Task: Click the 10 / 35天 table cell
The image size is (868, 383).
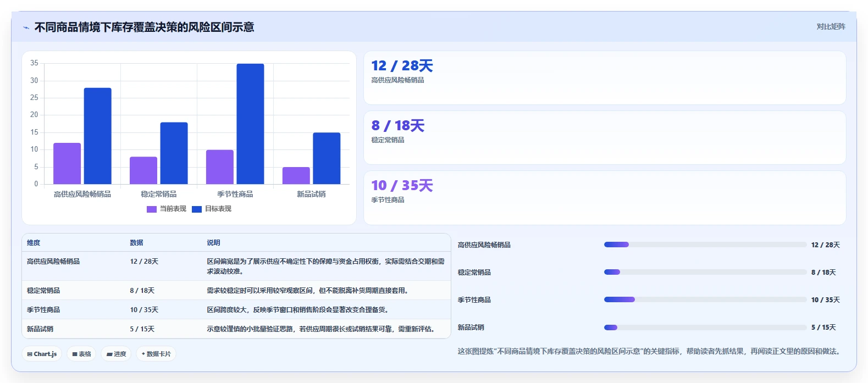Action: [x=144, y=309]
